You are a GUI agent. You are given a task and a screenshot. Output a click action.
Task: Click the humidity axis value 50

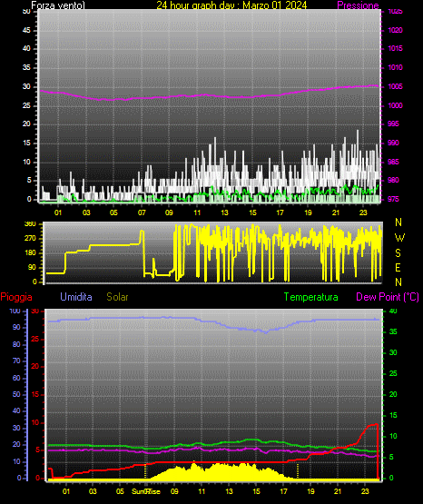coord(16,394)
